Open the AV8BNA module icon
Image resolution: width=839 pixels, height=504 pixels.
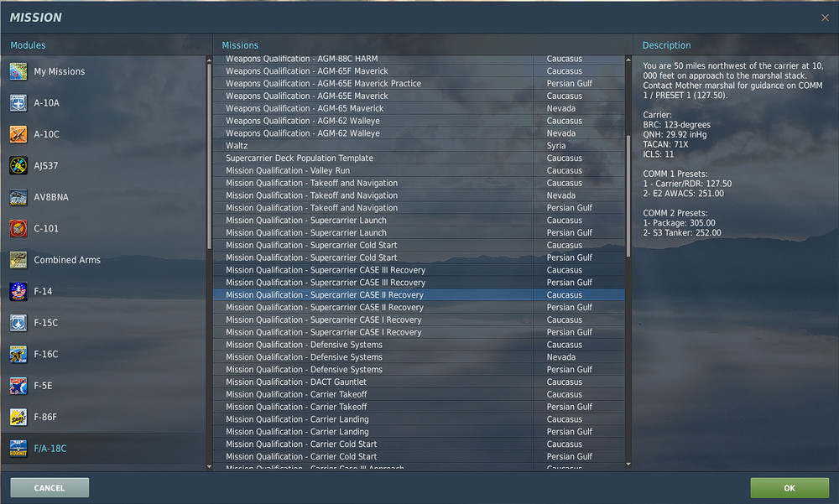pos(18,197)
